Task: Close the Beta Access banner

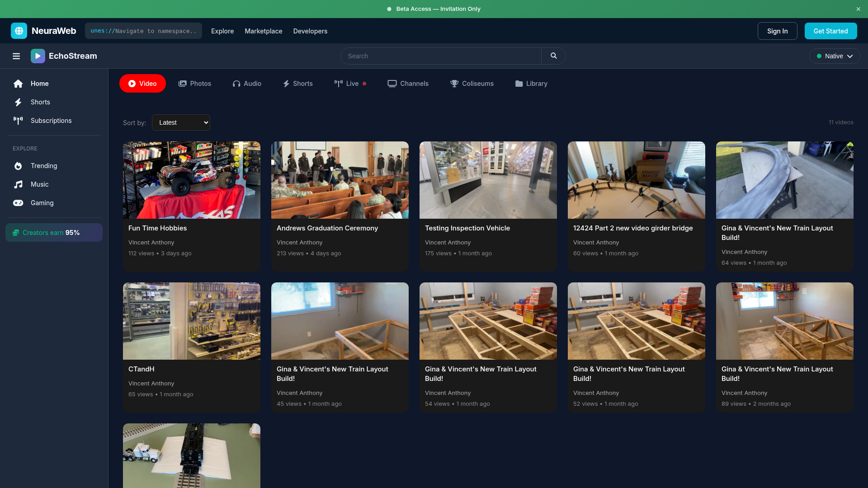Action: (x=858, y=9)
